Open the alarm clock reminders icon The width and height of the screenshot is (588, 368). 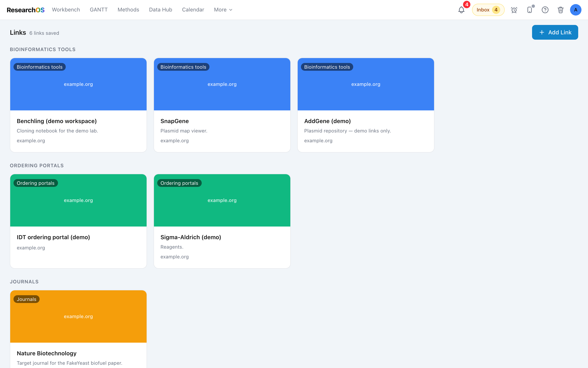(x=514, y=10)
